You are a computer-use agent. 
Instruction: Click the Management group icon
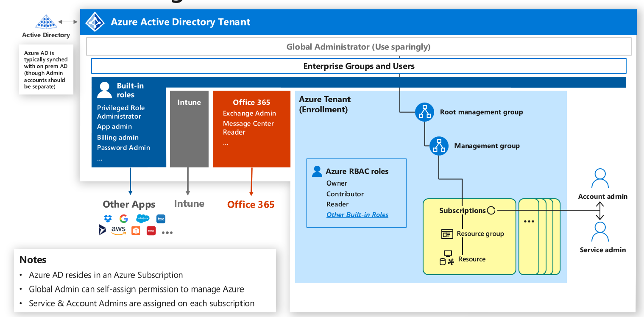coord(439,146)
